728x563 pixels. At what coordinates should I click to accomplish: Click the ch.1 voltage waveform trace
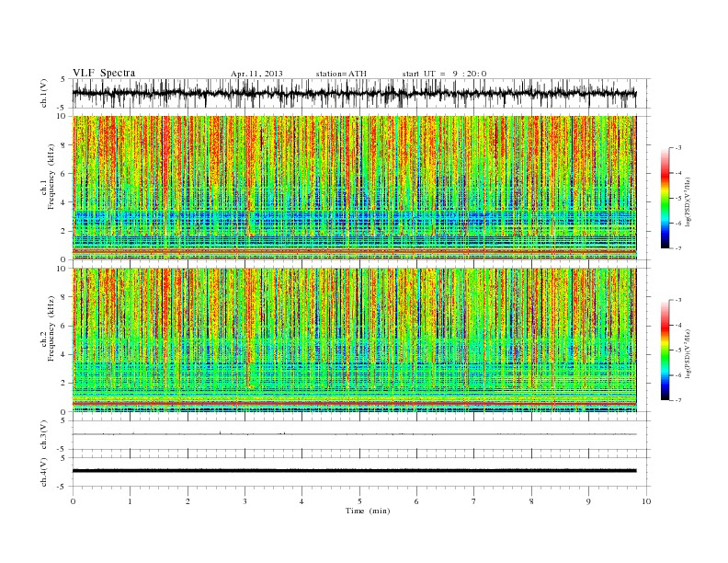354,93
